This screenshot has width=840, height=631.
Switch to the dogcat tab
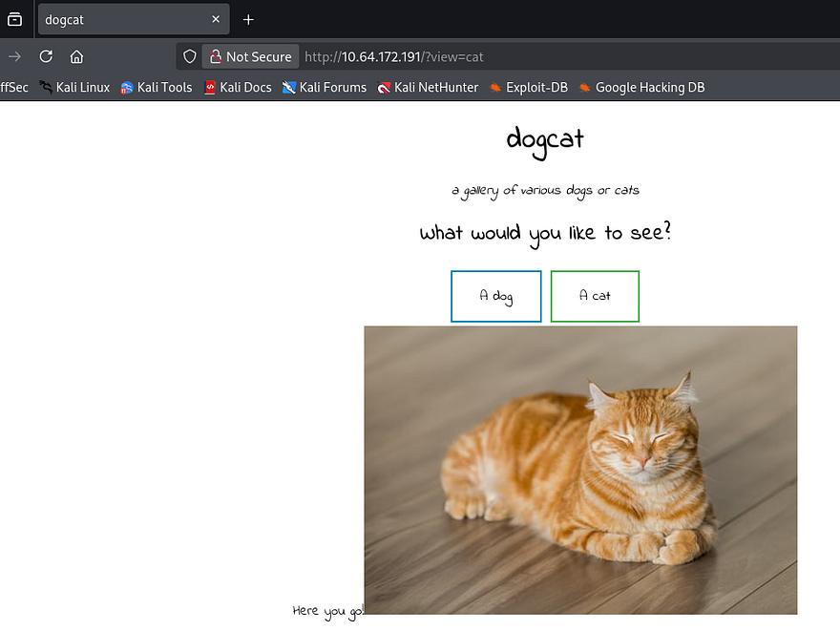pyautogui.click(x=115, y=19)
